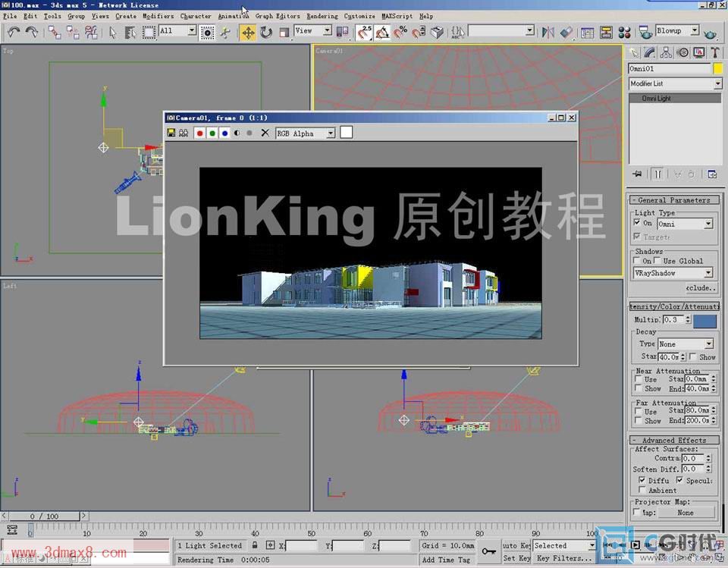Activate Select and Rotate tool
This screenshot has width=728, height=568.
click(266, 33)
